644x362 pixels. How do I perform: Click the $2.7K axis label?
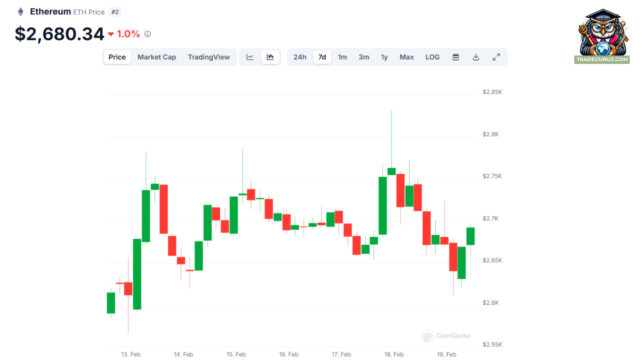(x=490, y=218)
